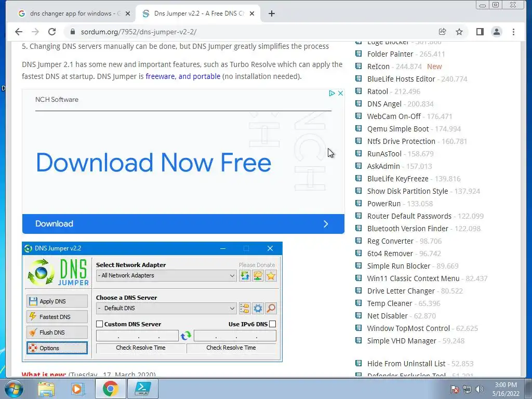The height and width of the screenshot is (399, 532).
Task: Click the network connections monitor icon
Action: point(258,276)
